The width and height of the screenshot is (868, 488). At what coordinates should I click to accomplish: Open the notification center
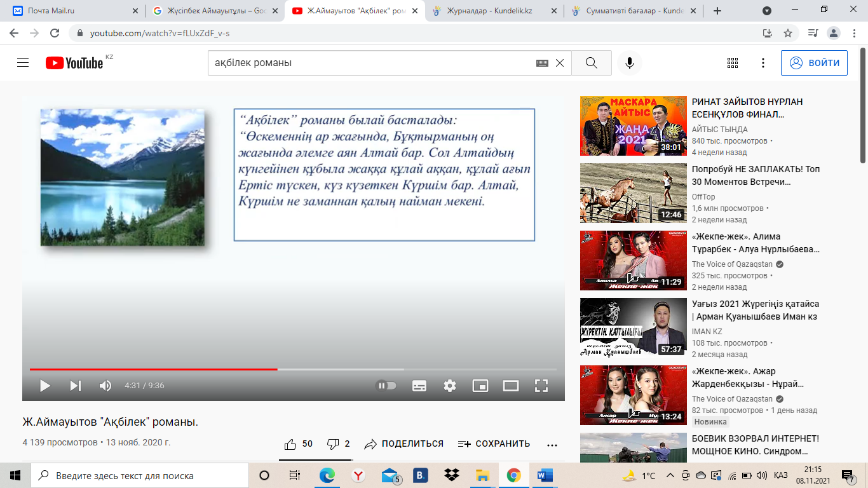point(848,475)
